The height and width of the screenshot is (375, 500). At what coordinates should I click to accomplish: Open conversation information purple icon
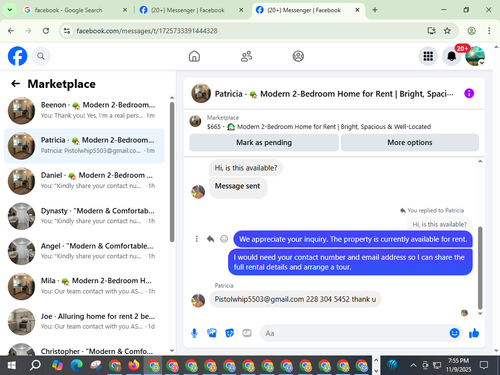click(469, 93)
